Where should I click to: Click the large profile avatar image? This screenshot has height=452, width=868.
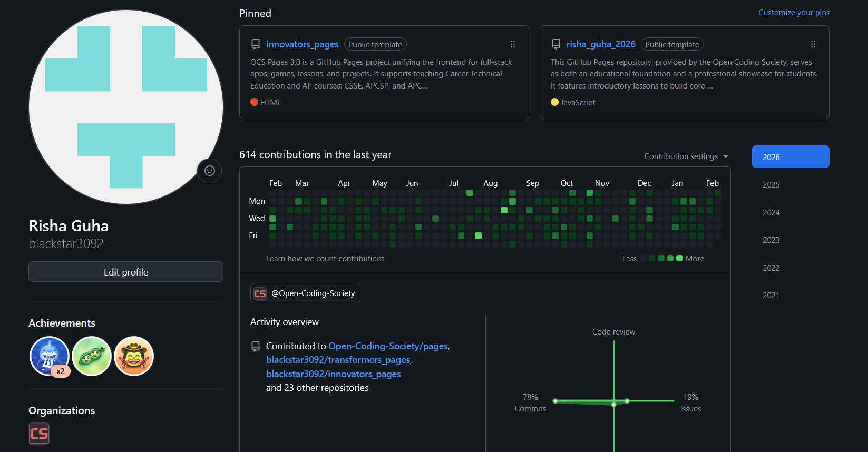click(x=126, y=107)
